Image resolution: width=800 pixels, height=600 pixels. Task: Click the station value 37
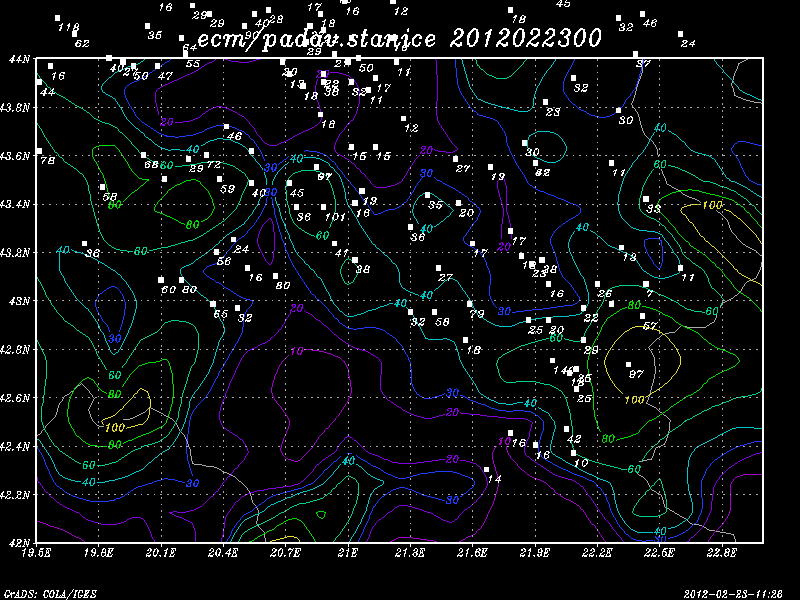(643, 64)
